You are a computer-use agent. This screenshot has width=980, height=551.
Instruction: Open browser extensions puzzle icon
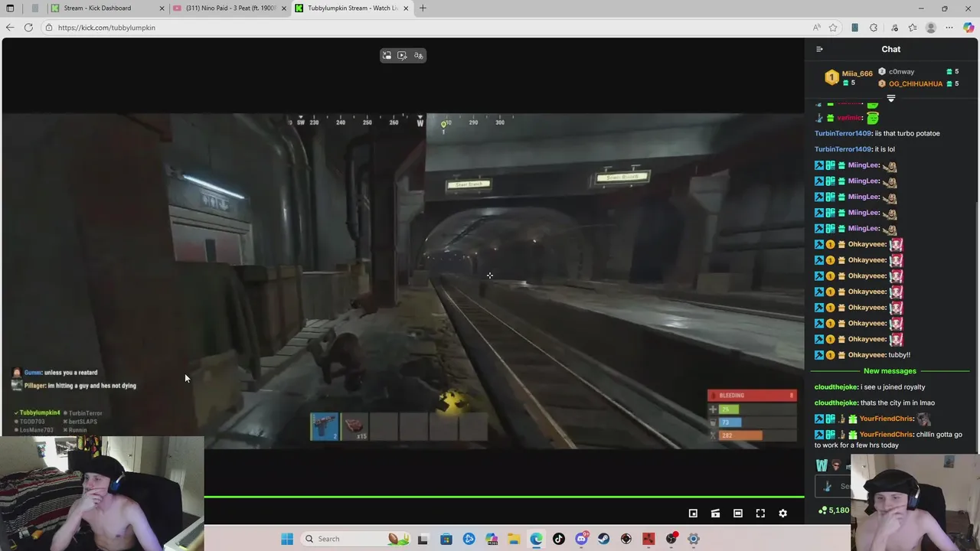[x=874, y=28]
